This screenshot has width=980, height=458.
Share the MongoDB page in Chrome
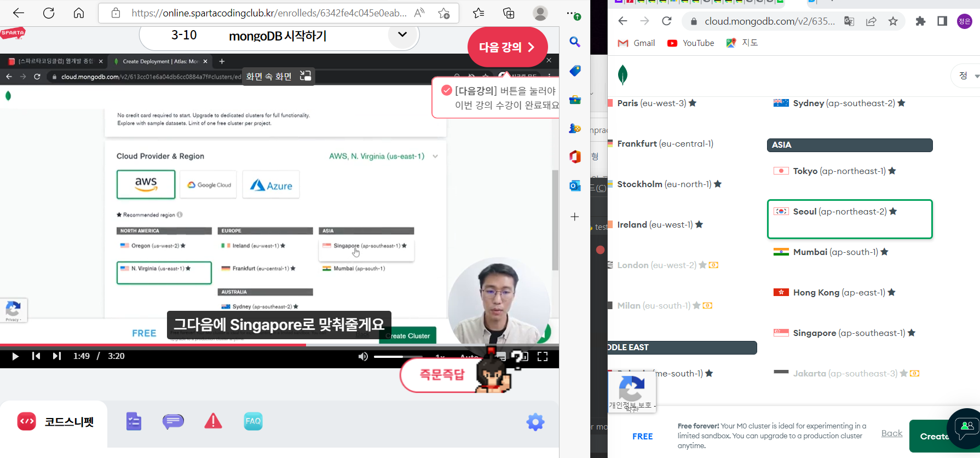point(871,21)
